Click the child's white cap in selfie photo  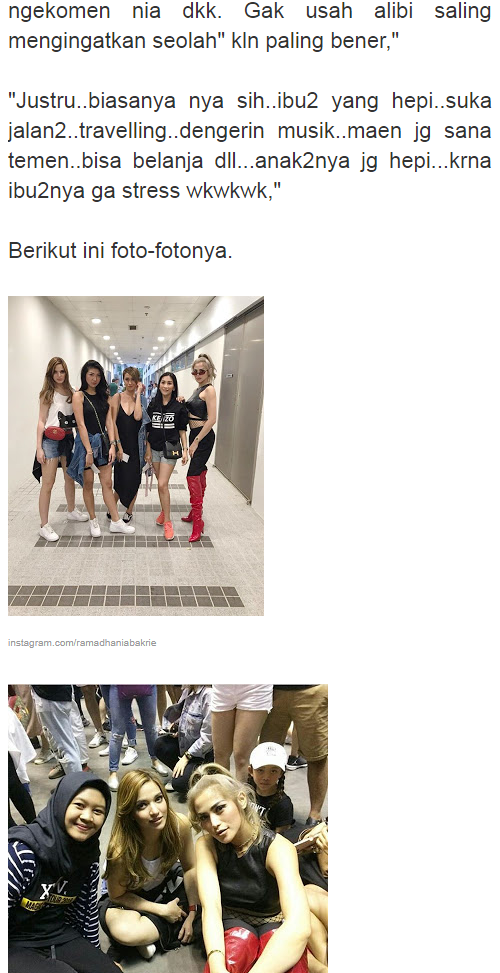point(268,755)
